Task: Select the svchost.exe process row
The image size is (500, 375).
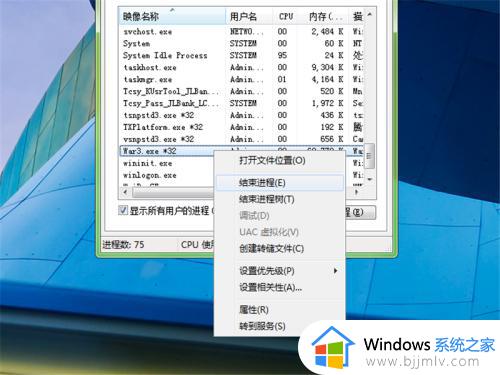Action: pos(242,32)
